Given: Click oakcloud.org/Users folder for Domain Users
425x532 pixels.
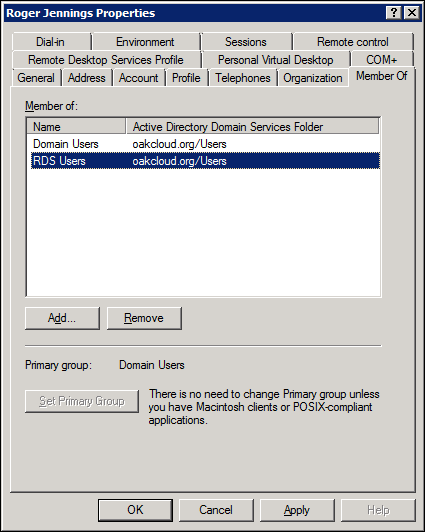Looking at the screenshot, I should (x=179, y=144).
